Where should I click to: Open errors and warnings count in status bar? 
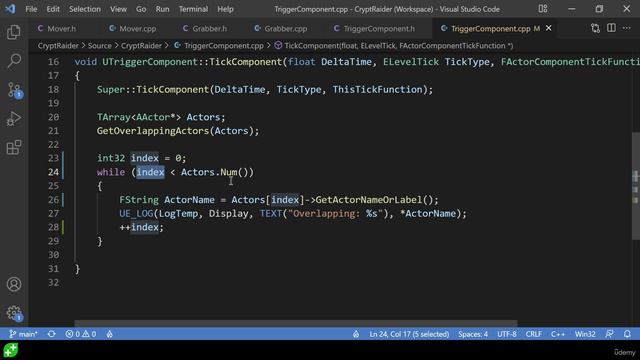[80, 334]
